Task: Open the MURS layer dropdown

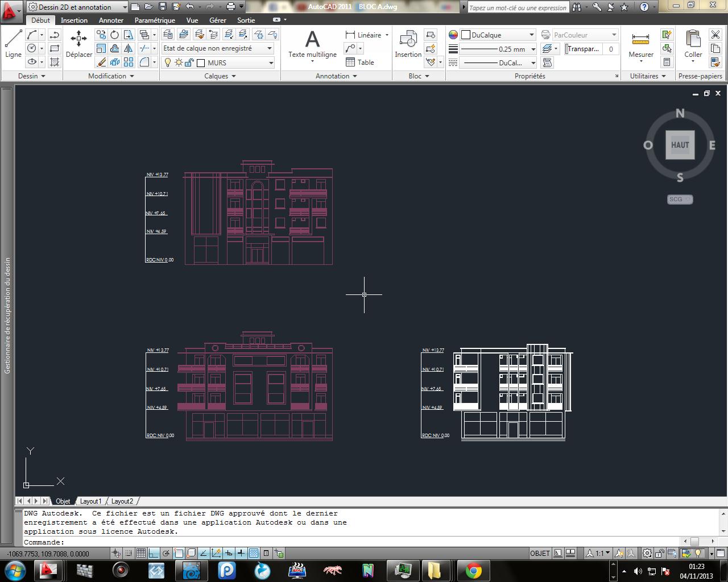Action: (271, 63)
